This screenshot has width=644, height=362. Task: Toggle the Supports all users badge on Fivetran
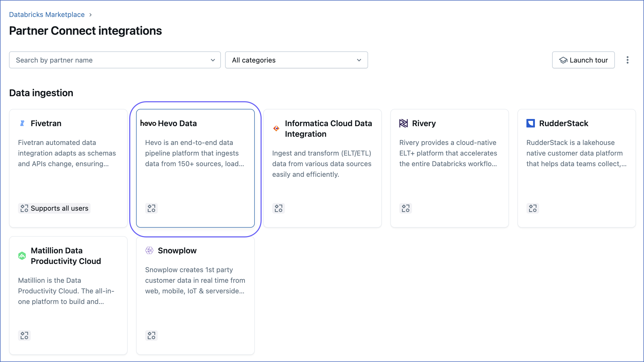click(x=54, y=208)
